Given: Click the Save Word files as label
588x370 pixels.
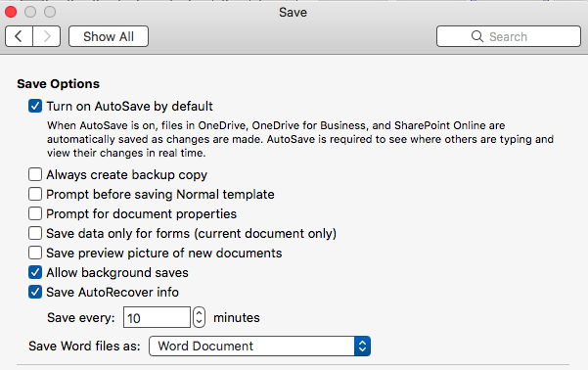Looking at the screenshot, I should 84,346.
